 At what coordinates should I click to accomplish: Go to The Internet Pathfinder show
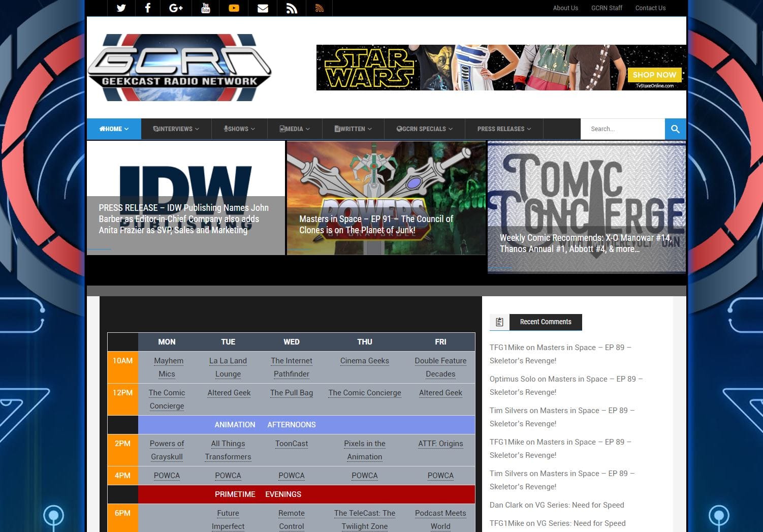pos(292,367)
